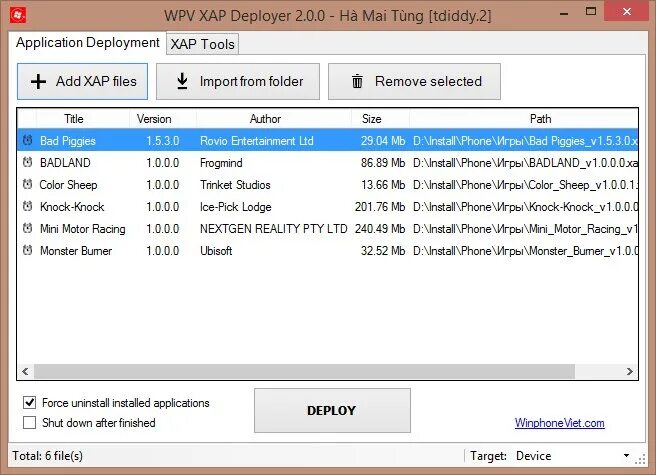The width and height of the screenshot is (656, 475).
Task: Select the Monster Burner title
Action: pos(76,251)
